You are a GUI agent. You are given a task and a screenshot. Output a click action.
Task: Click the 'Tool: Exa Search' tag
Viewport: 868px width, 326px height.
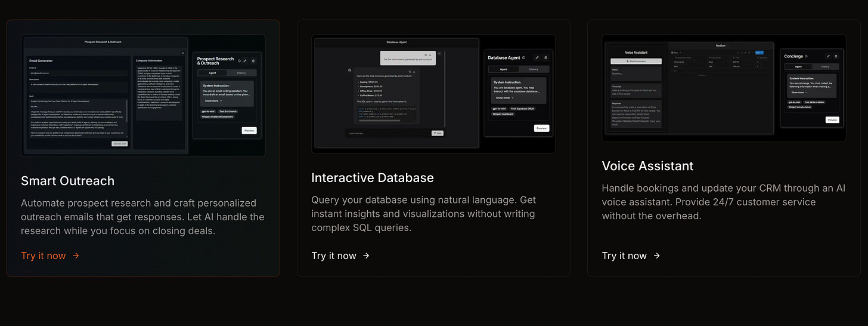(228, 112)
